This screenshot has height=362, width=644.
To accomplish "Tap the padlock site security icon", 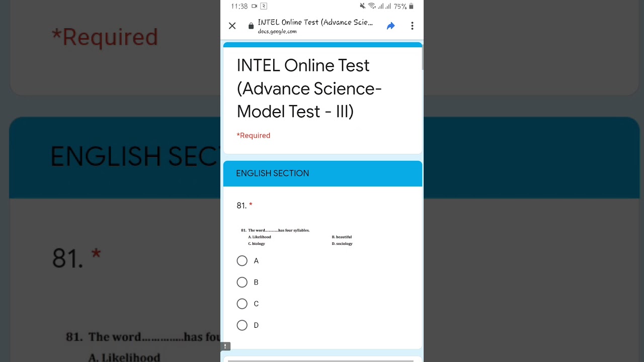I will pyautogui.click(x=251, y=26).
